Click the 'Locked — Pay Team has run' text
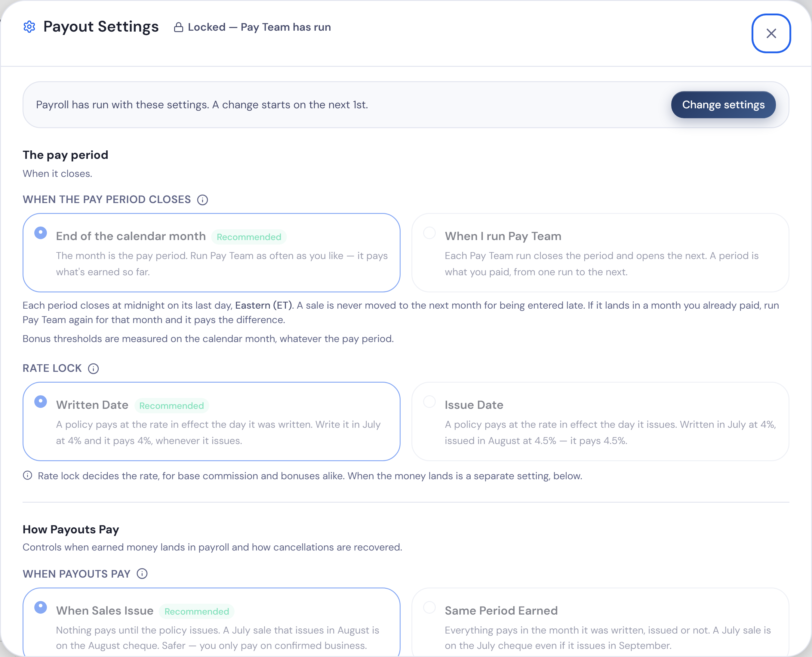Image resolution: width=812 pixels, height=657 pixels. pos(259,27)
